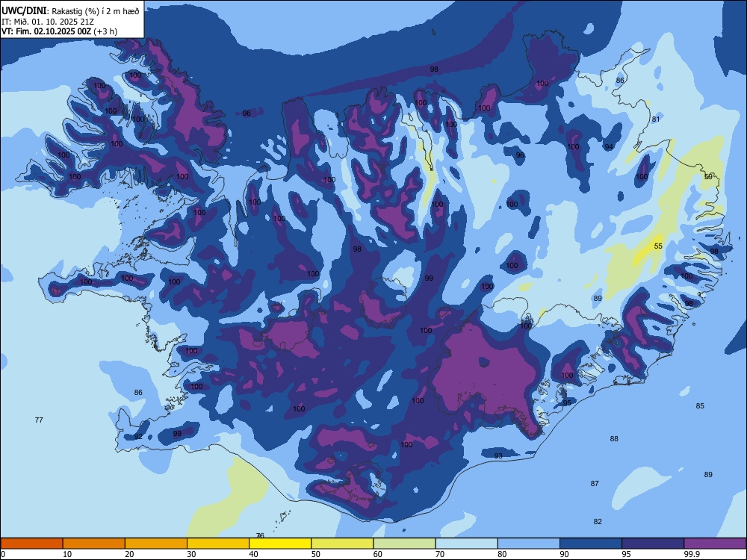Click the '94' value in northeast Iceland
The width and height of the screenshot is (747, 560).
pyautogui.click(x=609, y=146)
